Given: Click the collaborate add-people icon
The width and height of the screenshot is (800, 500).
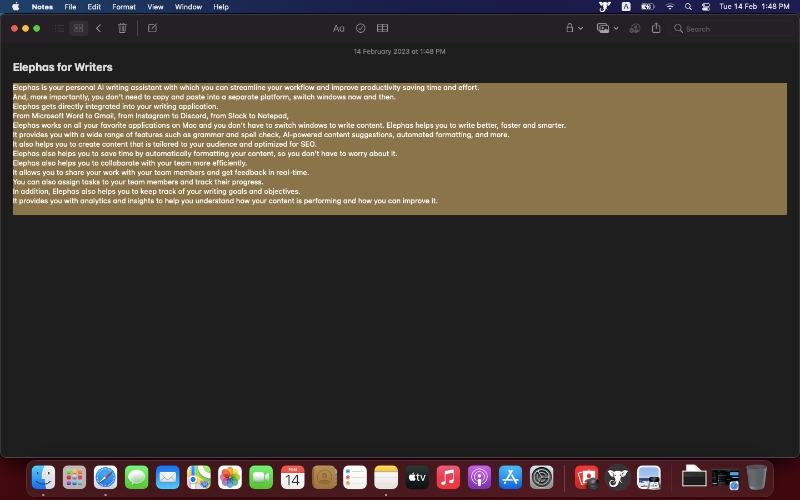Looking at the screenshot, I should tap(635, 29).
